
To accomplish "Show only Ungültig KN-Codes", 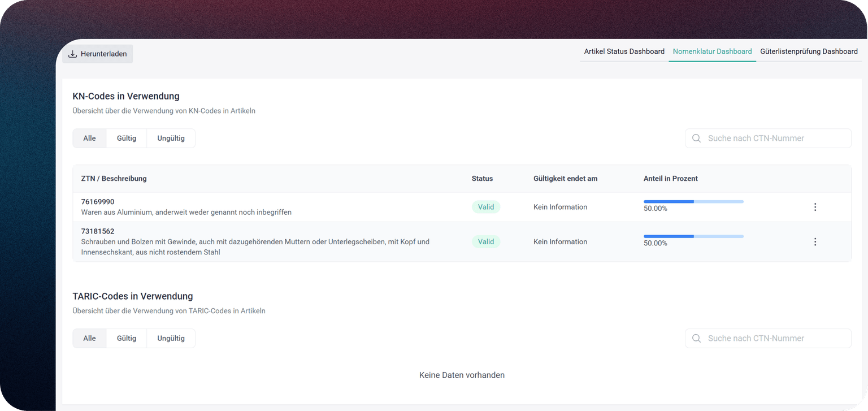I will pyautogui.click(x=171, y=138).
